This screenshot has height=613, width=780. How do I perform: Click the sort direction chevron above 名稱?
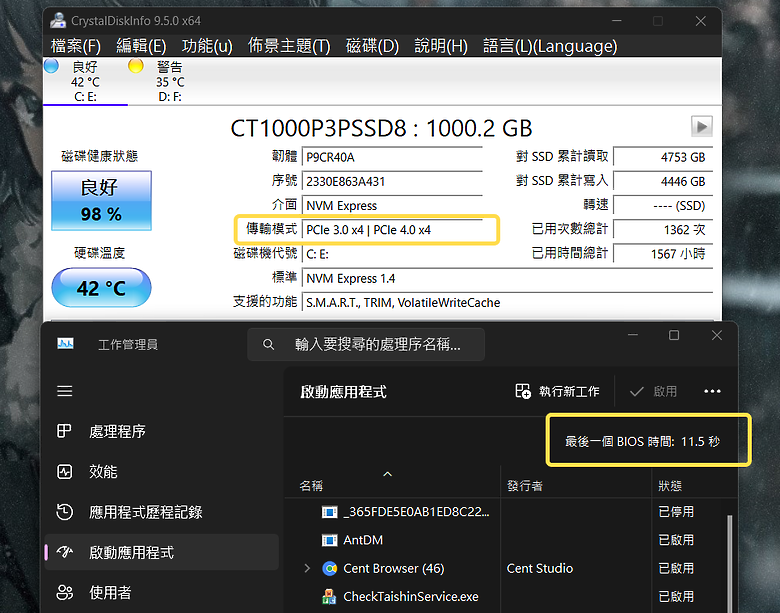click(388, 474)
